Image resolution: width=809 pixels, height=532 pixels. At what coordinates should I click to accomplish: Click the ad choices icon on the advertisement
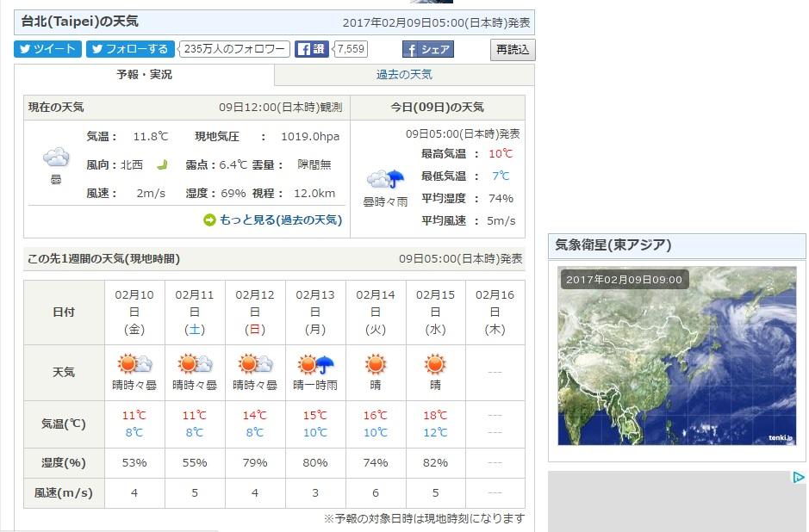tap(798, 478)
